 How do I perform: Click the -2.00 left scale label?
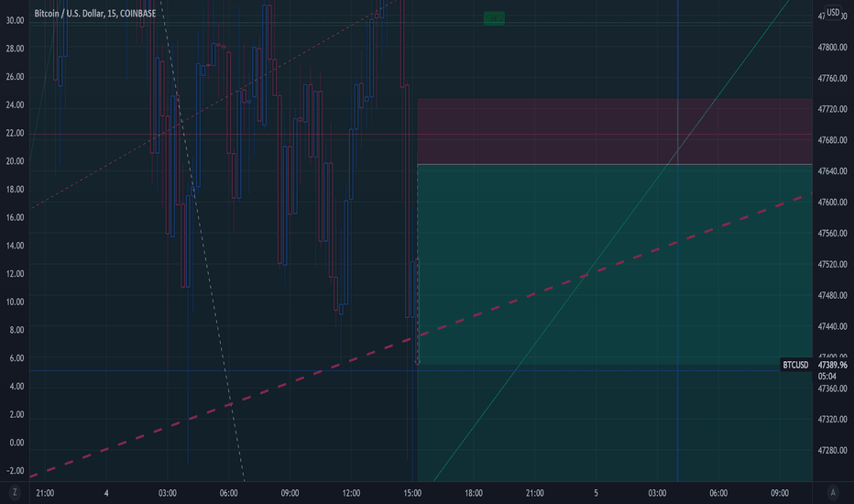15,471
